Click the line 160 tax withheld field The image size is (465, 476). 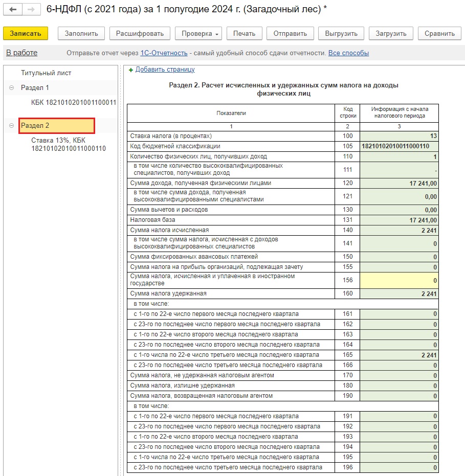pos(399,293)
